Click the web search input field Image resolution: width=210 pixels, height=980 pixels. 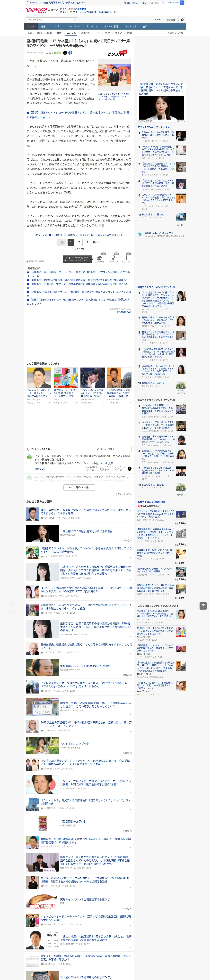coord(156,3)
